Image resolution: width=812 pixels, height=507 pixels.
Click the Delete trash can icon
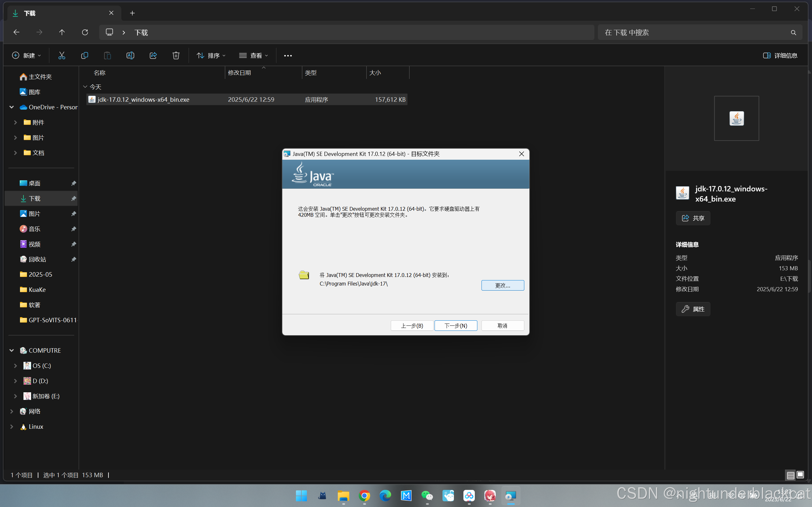(176, 55)
